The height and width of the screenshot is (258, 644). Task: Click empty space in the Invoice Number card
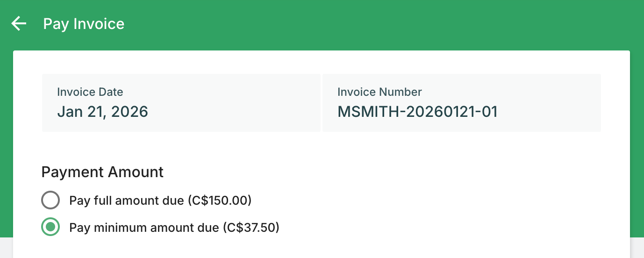[x=551, y=103]
